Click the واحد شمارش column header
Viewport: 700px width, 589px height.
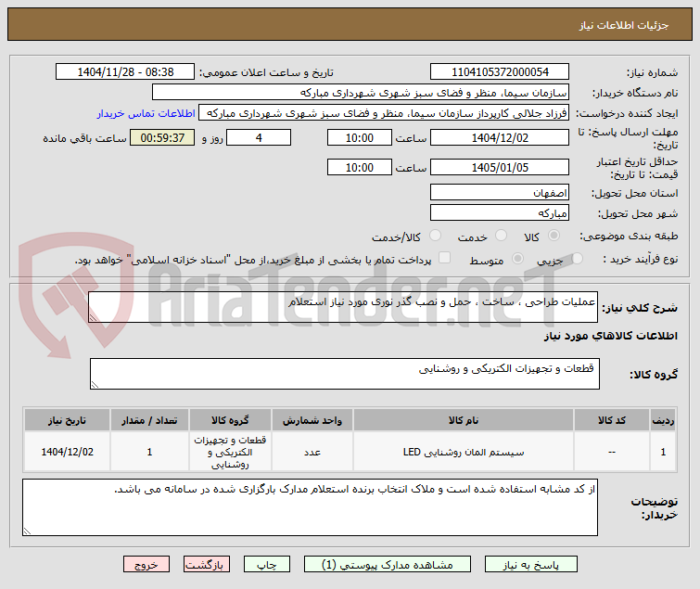[312, 420]
